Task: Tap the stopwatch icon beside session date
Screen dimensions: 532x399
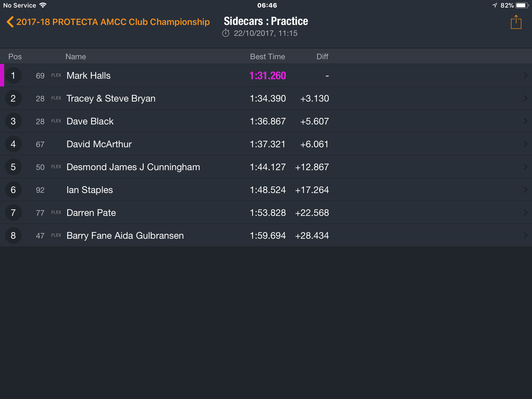Action: [x=226, y=33]
